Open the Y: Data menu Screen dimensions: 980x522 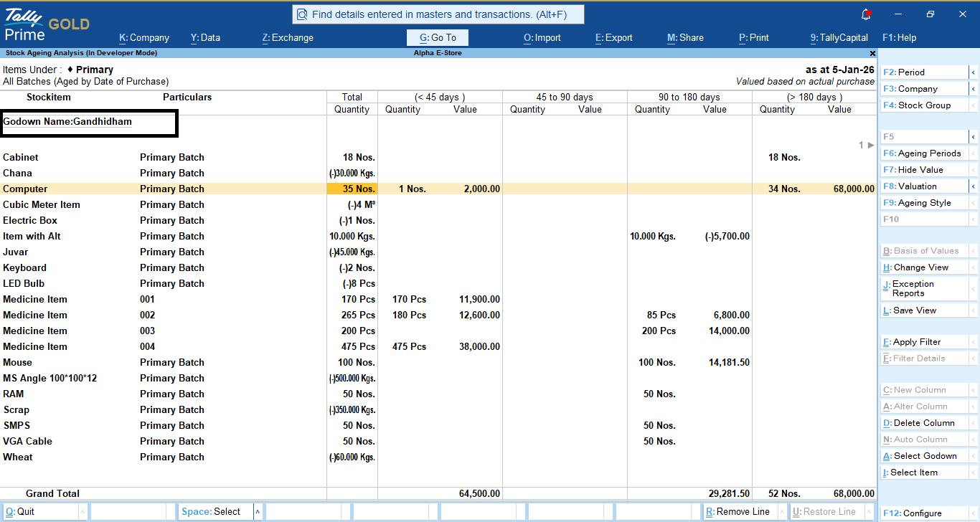click(205, 38)
